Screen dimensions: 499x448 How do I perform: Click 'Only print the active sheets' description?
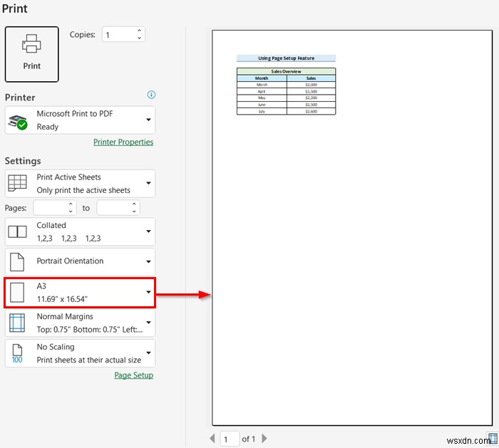[83, 190]
